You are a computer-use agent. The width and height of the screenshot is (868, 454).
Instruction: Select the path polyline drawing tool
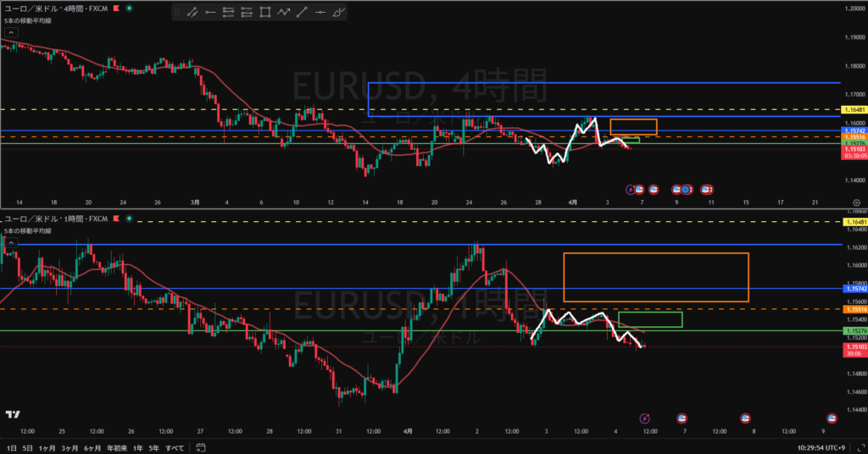pos(284,13)
